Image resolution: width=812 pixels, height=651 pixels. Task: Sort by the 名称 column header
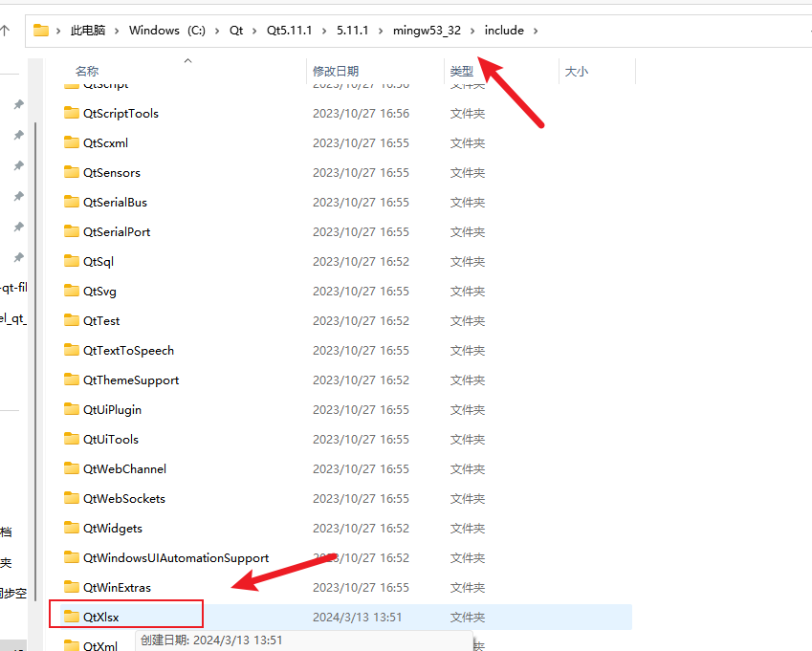point(87,71)
